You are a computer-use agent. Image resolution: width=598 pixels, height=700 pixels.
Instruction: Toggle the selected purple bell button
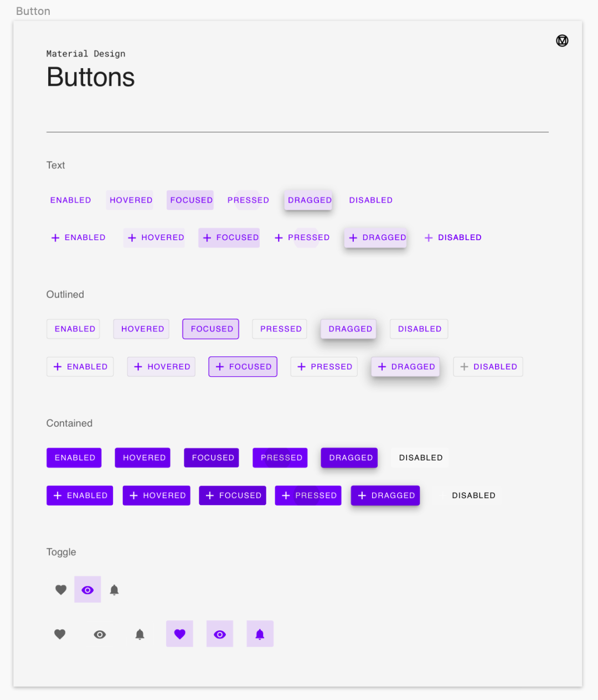pos(260,634)
